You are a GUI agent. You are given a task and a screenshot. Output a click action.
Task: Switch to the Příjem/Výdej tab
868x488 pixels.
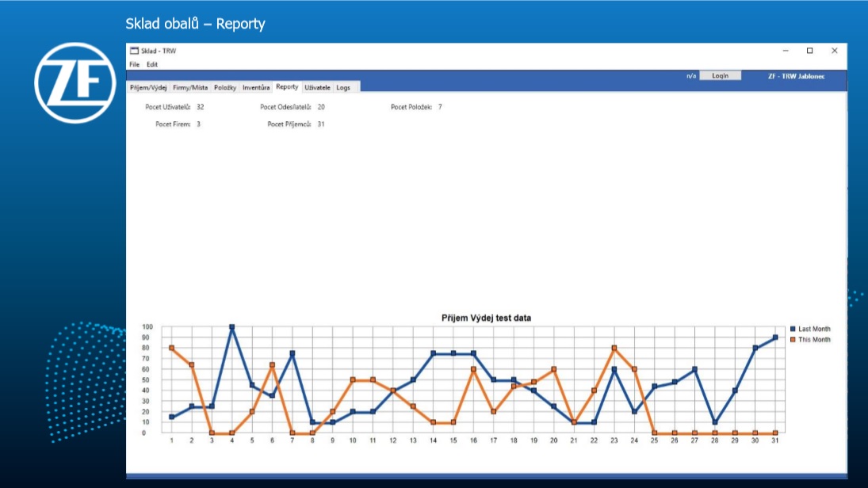(147, 87)
